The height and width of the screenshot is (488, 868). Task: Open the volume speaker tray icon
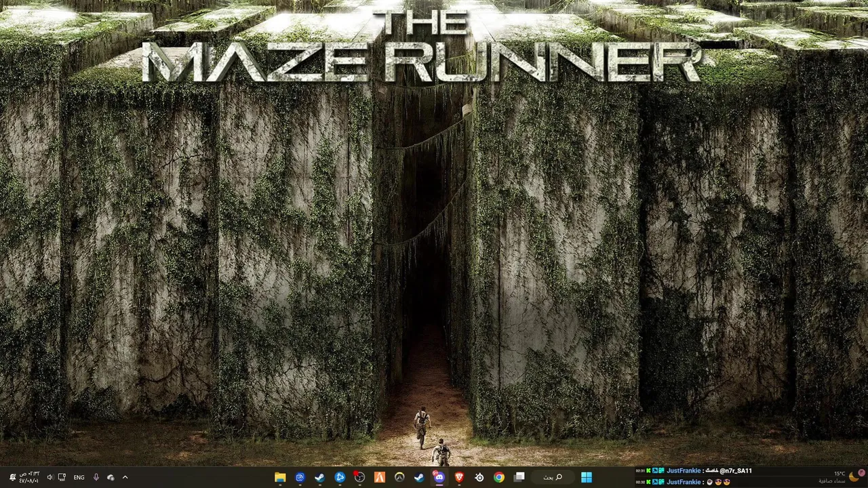coord(50,477)
